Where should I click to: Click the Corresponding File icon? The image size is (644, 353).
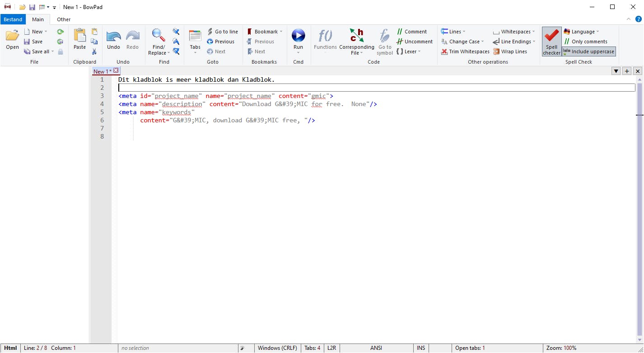click(x=356, y=35)
